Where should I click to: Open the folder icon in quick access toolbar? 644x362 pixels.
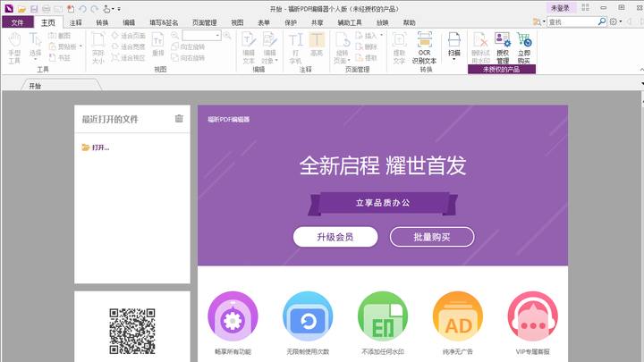(21, 9)
